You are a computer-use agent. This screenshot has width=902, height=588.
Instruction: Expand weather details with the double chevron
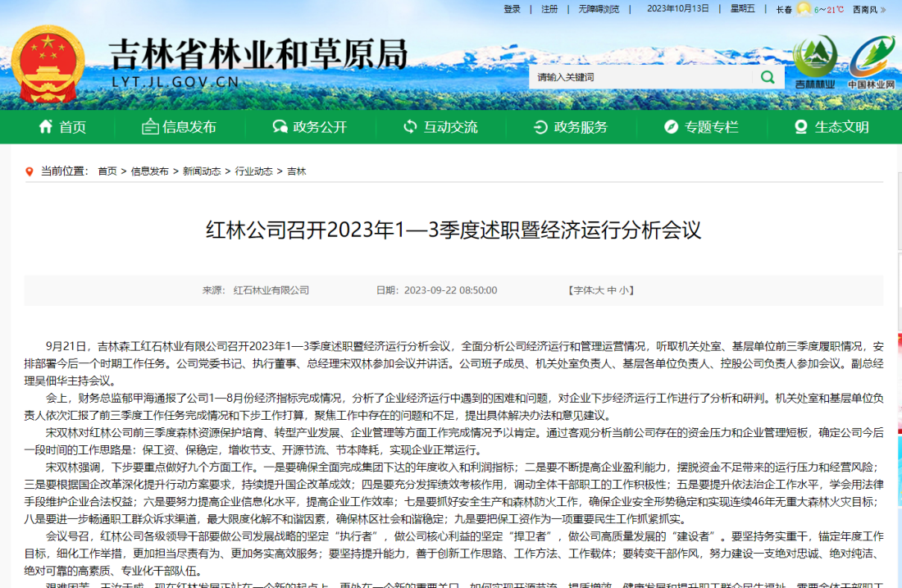883,10
